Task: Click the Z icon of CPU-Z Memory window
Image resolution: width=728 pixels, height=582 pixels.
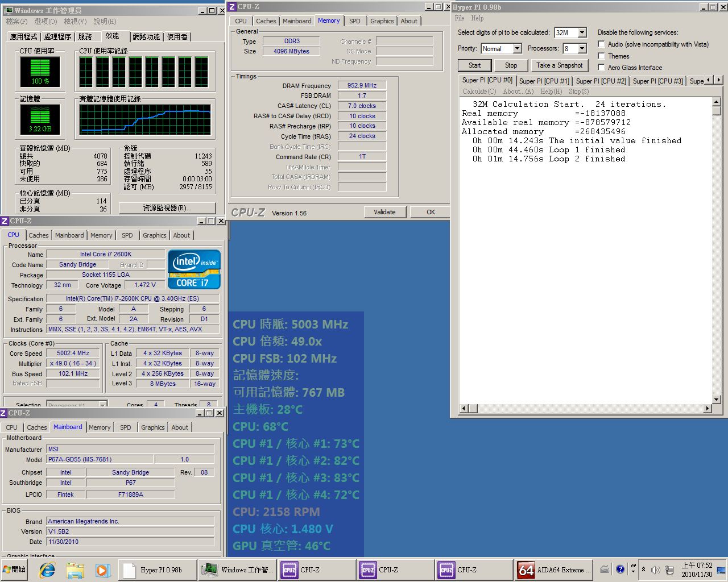Action: pos(231,7)
